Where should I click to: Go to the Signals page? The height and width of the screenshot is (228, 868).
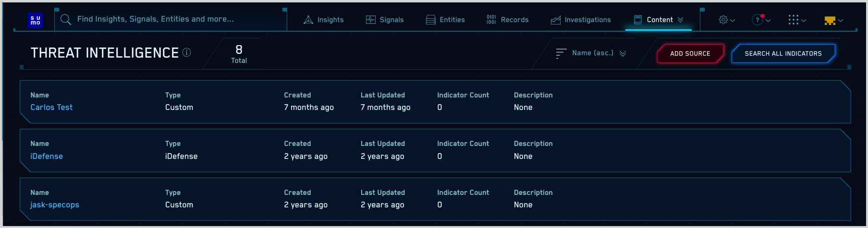click(385, 20)
